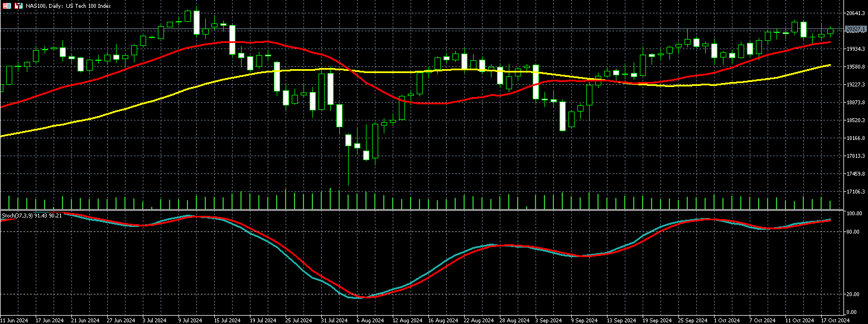The image size is (868, 324).
Task: Click the '16 Aug 2024' date label
Action: 442,321
